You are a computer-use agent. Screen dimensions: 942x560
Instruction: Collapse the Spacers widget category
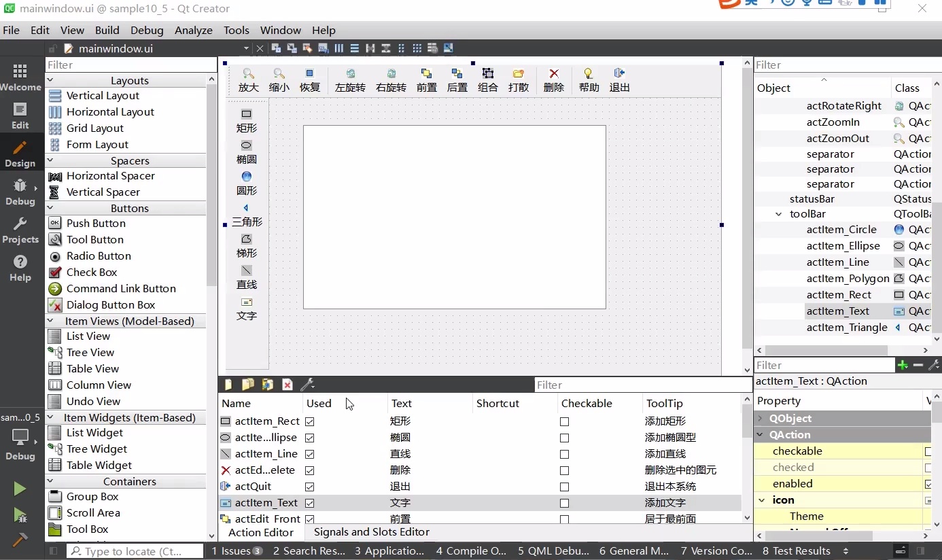click(50, 160)
